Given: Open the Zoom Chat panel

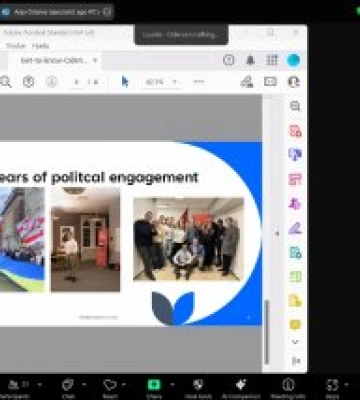Looking at the screenshot, I should click(x=68, y=388).
